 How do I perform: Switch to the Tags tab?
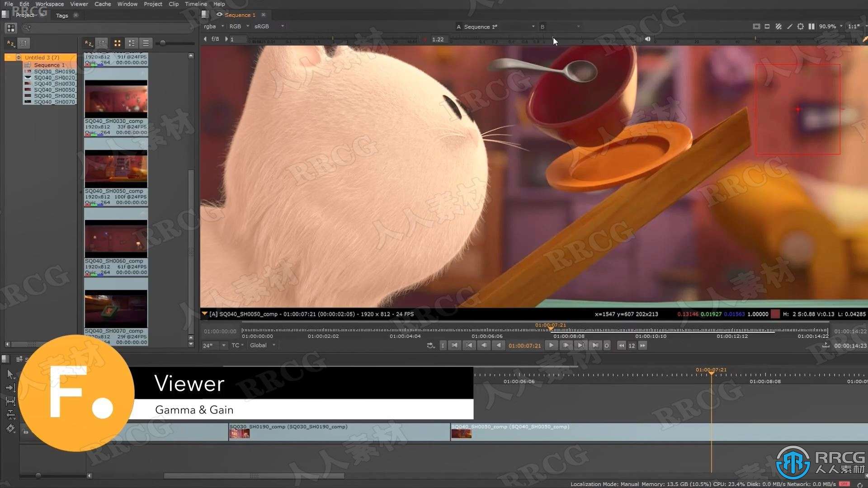(x=62, y=15)
